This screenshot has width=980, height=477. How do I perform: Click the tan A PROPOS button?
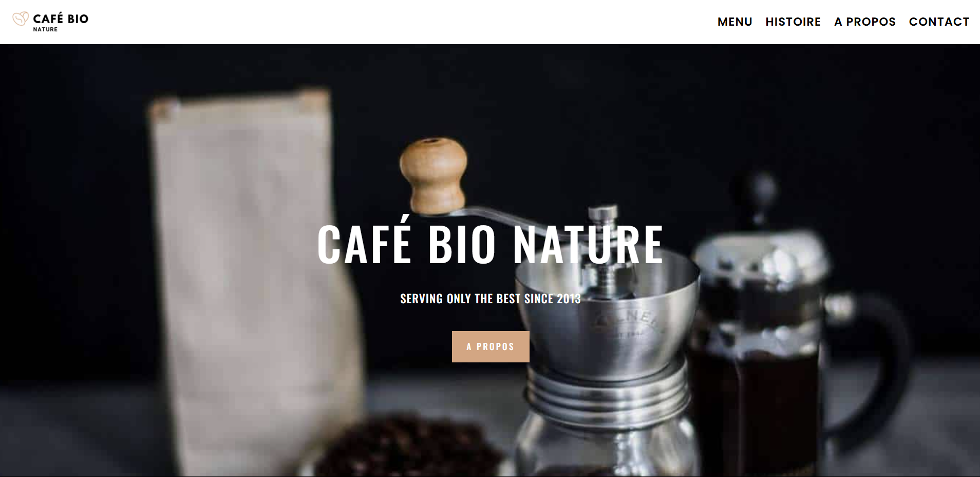click(491, 346)
